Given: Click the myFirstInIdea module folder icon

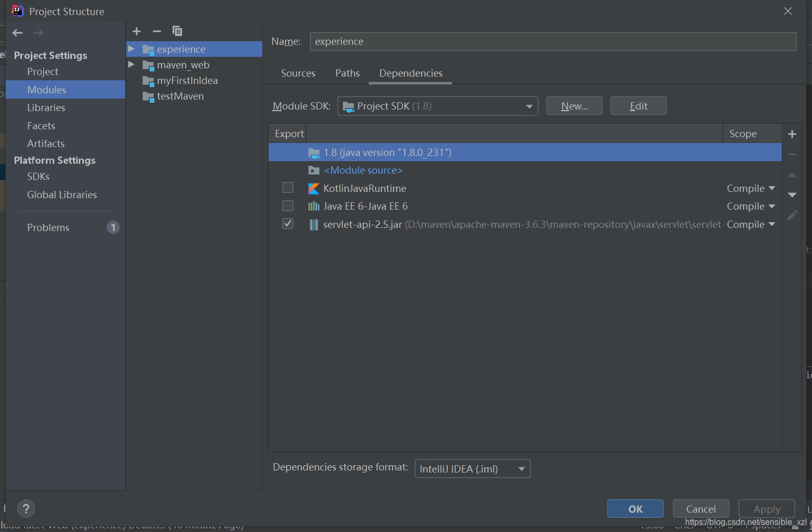Looking at the screenshot, I should 149,81.
